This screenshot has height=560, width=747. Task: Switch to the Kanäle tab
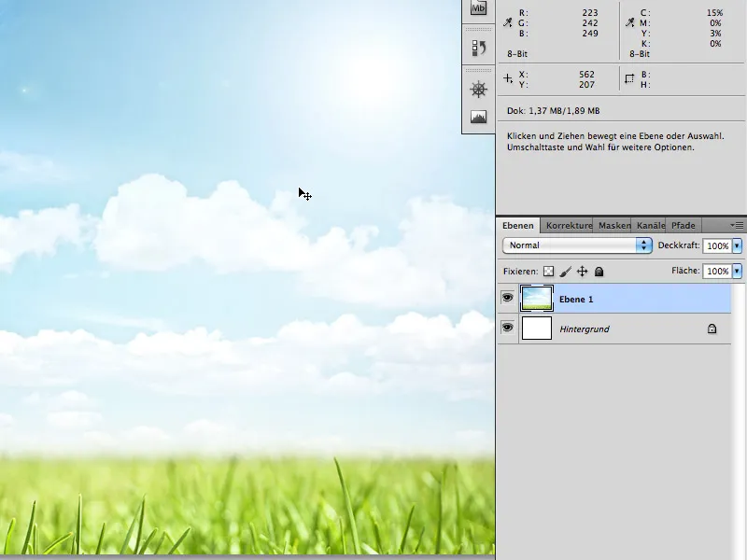pyautogui.click(x=650, y=225)
